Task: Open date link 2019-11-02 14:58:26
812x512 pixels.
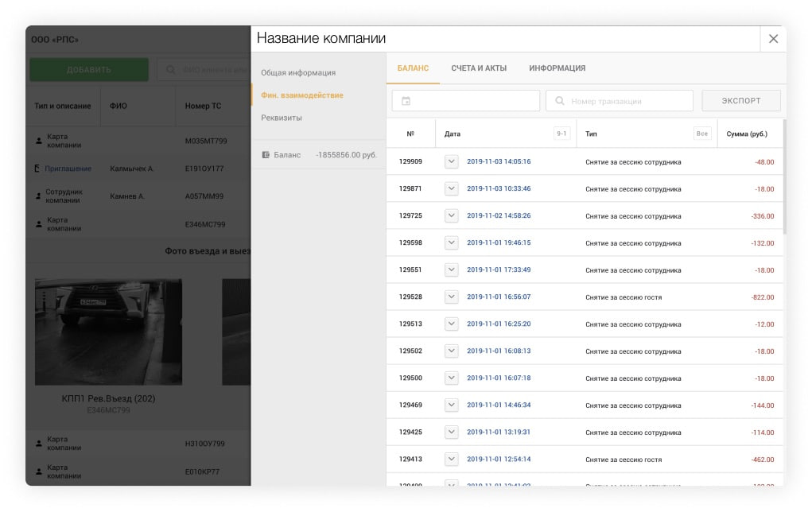Action: [x=499, y=216]
